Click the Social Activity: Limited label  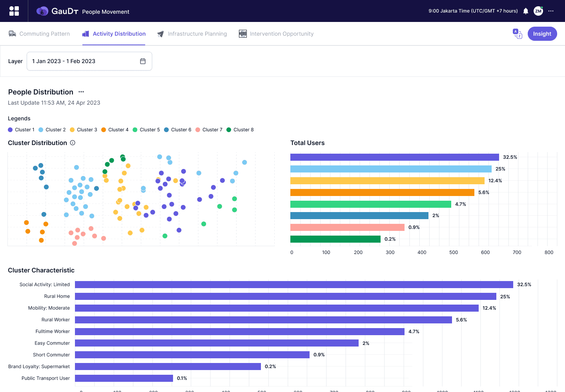45,285
